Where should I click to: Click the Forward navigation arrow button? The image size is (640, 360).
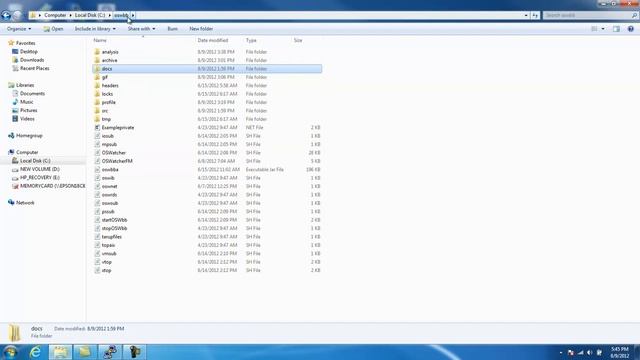coord(18,16)
